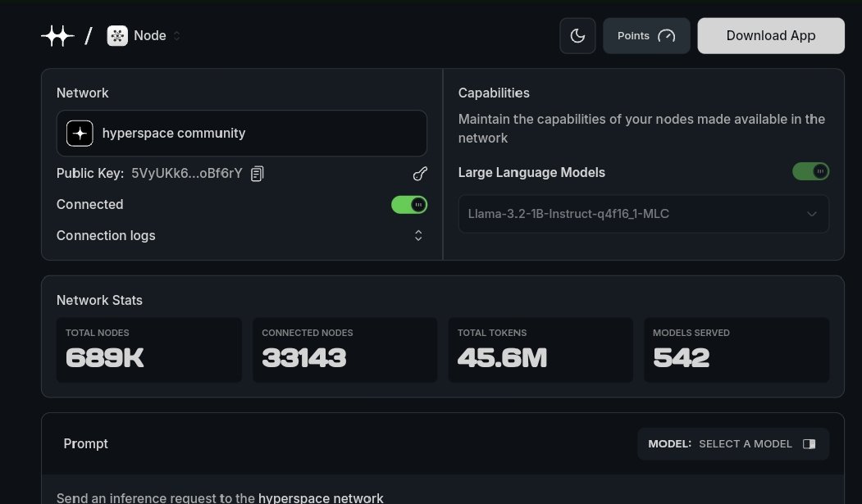Toggle the Connected switch off
Image resolution: width=862 pixels, height=504 pixels.
tap(409, 205)
